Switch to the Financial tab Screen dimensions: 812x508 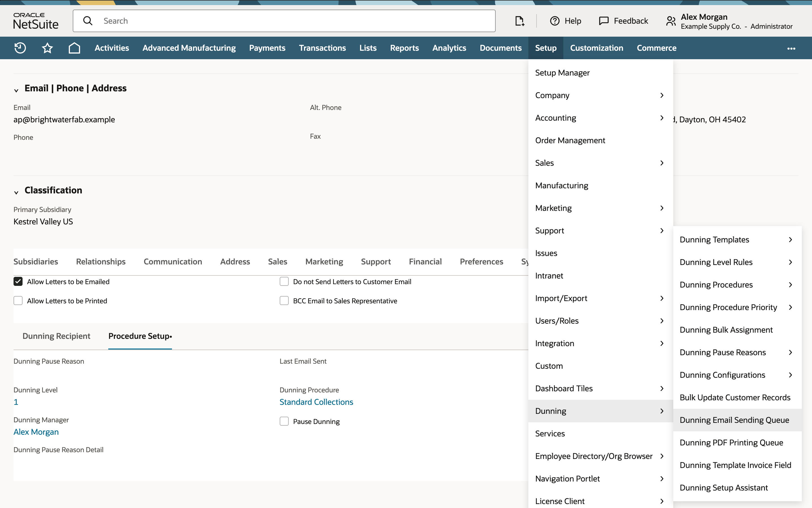point(425,261)
